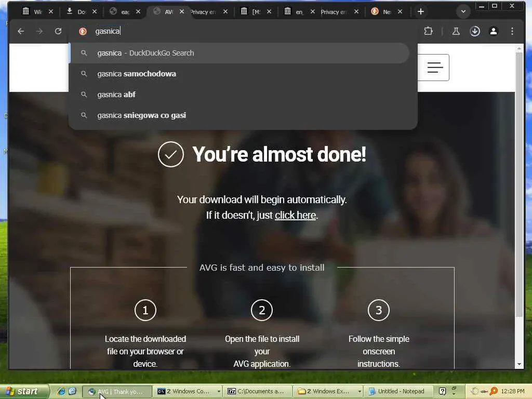Switch to Untitled - Notepad window
The height and width of the screenshot is (399, 532).
[x=398, y=392]
